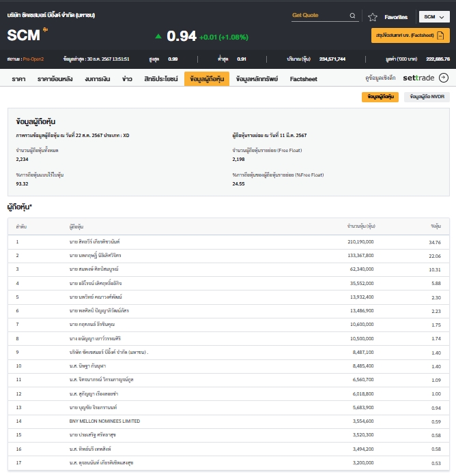Click shares value 3,494,200 in row 16

coord(363,449)
